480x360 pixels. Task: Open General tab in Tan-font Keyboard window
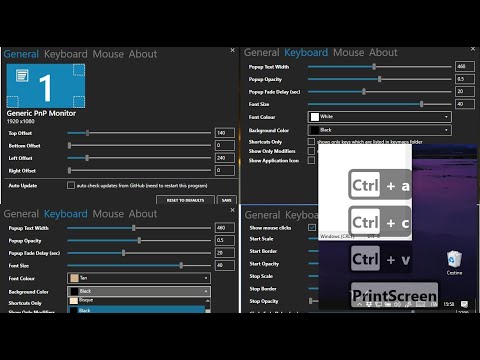tap(21, 214)
